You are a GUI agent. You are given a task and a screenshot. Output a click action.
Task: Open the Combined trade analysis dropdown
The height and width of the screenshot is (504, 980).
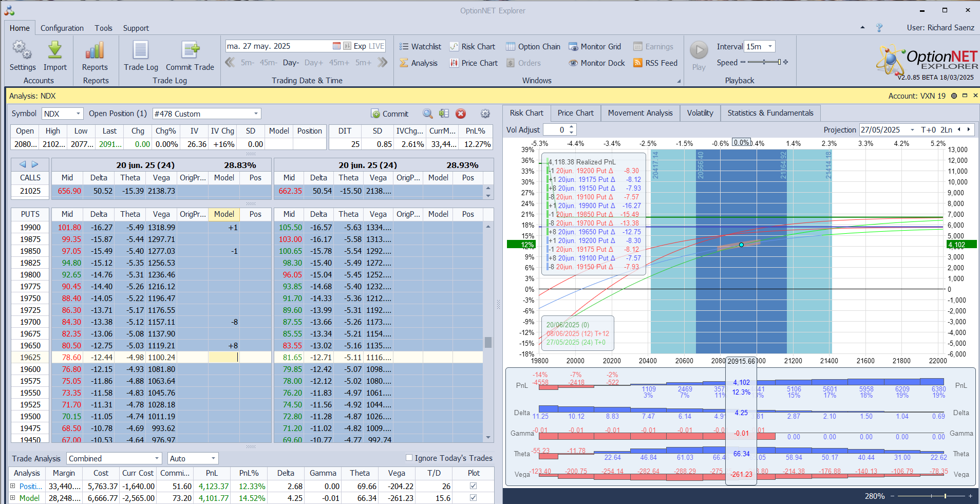[x=157, y=458]
